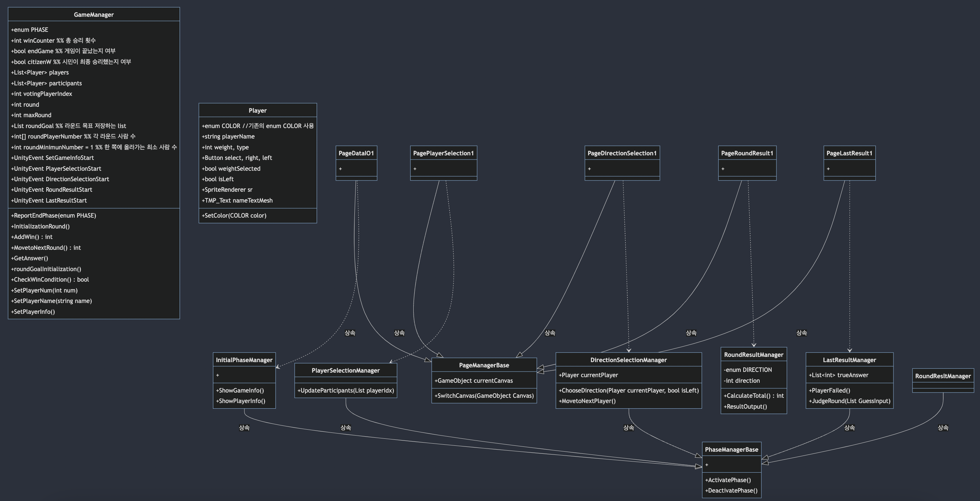Click the +UnityEvent LastResultStart attribute
The width and height of the screenshot is (980, 501).
click(49, 200)
